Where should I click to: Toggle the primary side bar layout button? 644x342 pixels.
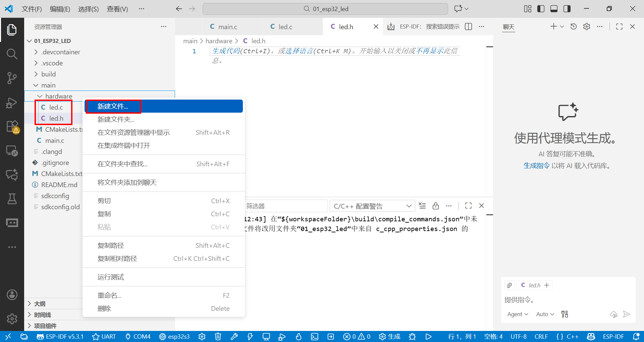tap(541, 9)
